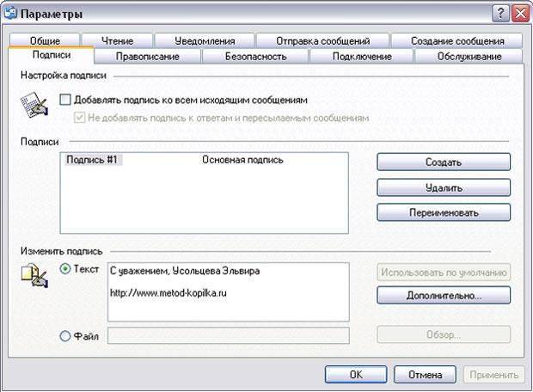Screen dimensions: 533x392
Task: Go to the Правописание tab
Action: [x=147, y=57]
